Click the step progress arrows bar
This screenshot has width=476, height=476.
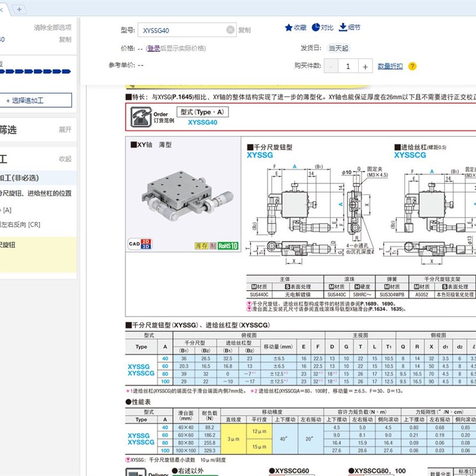tap(35, 71)
